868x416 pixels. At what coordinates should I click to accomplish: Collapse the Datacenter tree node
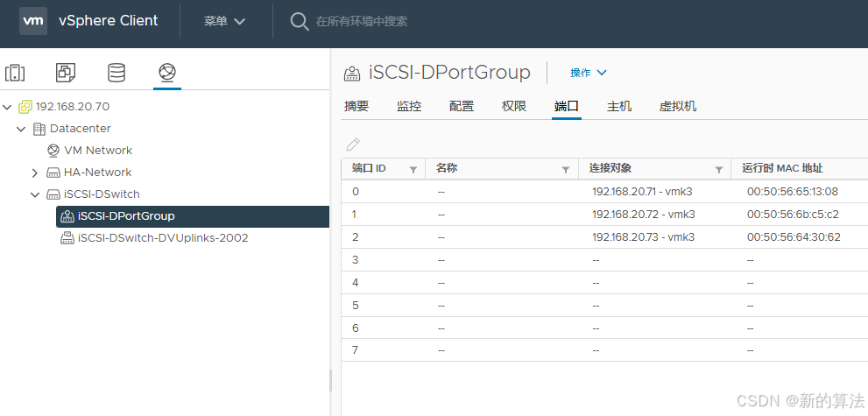pyautogui.click(x=21, y=129)
